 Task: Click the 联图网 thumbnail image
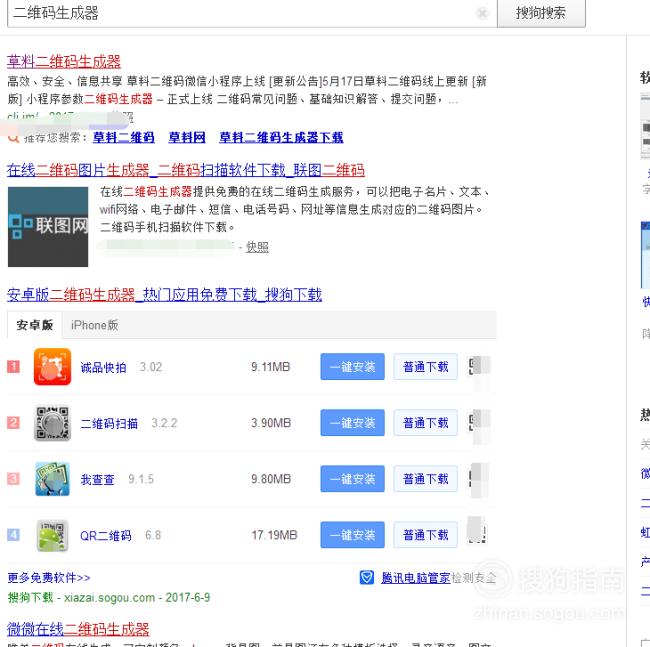tap(48, 227)
